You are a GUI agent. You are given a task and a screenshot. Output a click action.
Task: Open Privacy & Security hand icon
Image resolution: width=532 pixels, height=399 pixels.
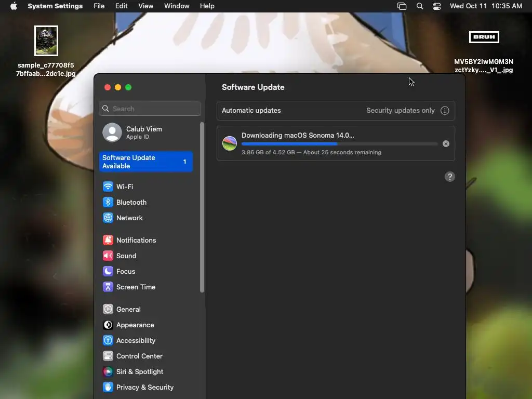tap(108, 387)
